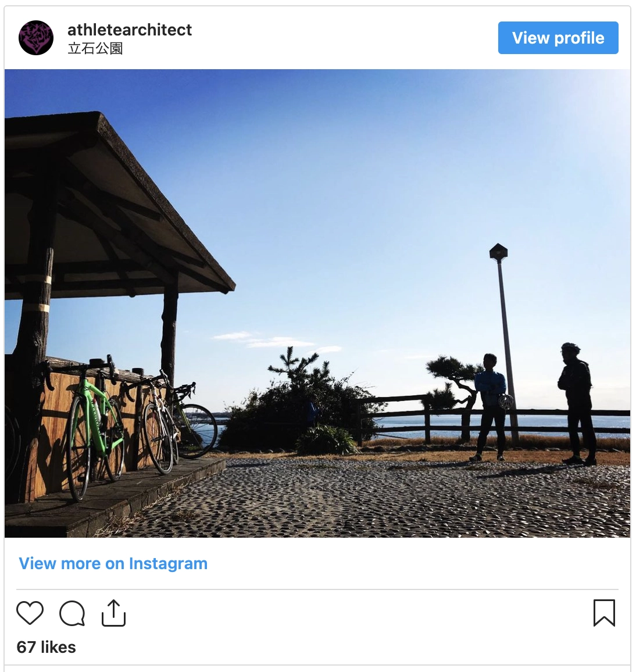Click the street lamp head in the photo
Image resolution: width=636 pixels, height=672 pixels.
click(x=498, y=252)
